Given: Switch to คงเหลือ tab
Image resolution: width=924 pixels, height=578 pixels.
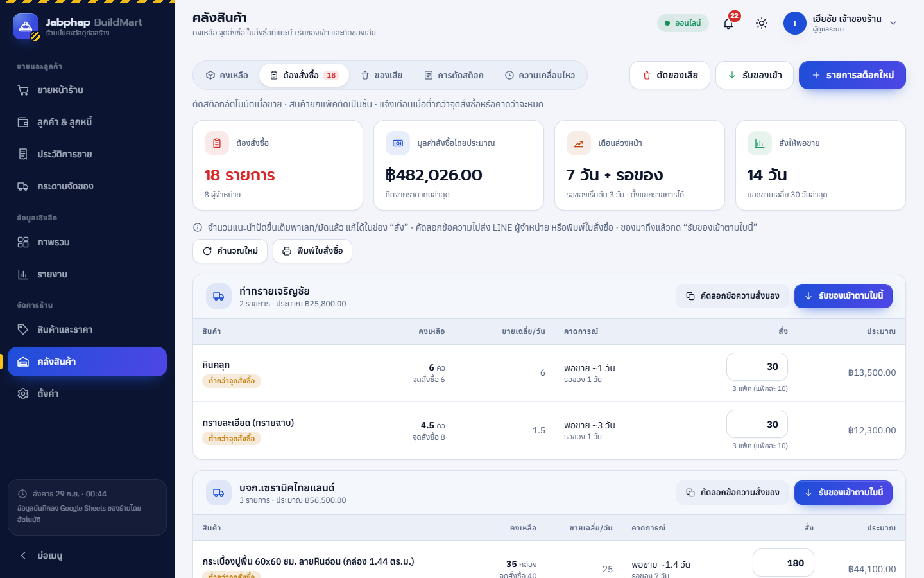Looking at the screenshot, I should 227,75.
